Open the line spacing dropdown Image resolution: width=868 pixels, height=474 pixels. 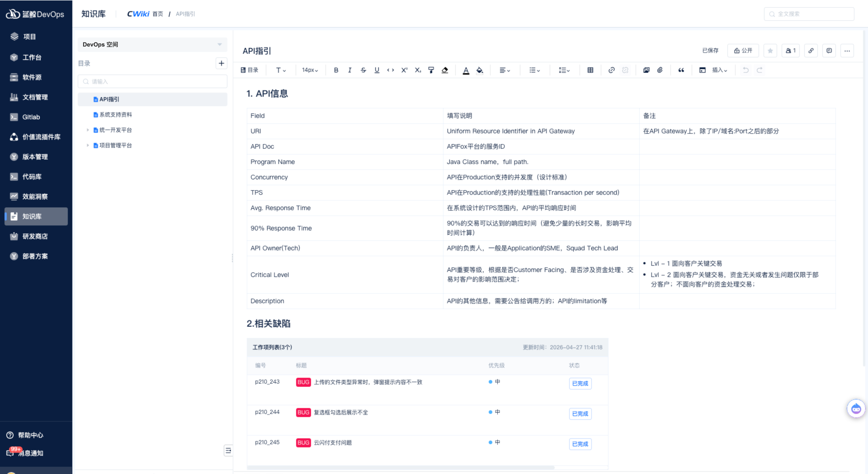564,70
